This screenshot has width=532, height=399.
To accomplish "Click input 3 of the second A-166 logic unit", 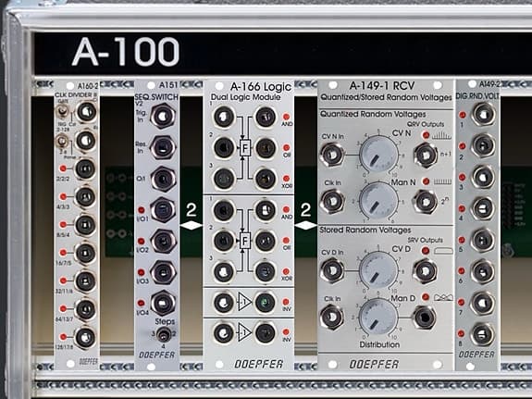I will pyautogui.click(x=223, y=271).
